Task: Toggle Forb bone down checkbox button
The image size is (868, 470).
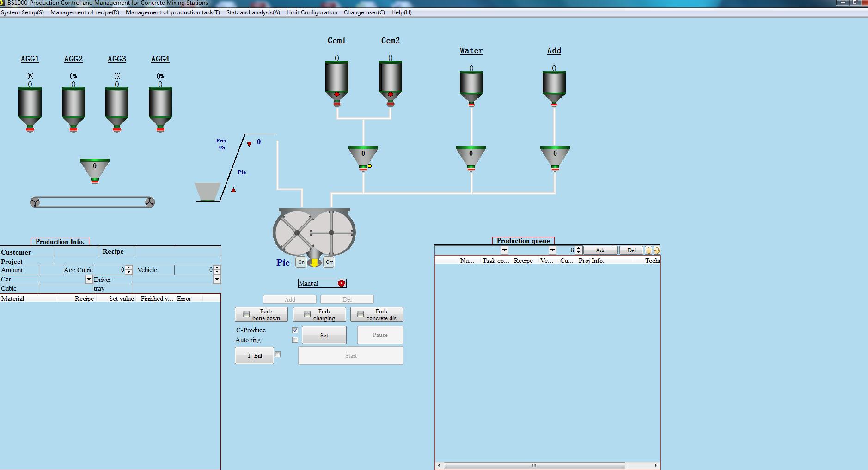Action: click(261, 314)
